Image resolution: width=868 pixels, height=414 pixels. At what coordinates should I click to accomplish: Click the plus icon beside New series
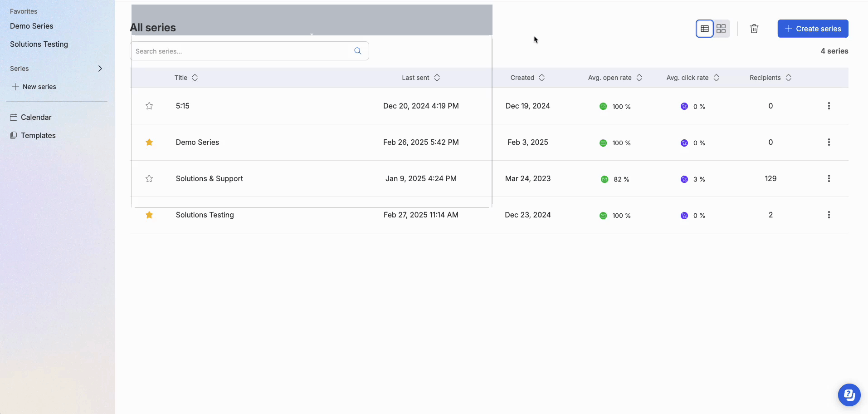tap(15, 87)
